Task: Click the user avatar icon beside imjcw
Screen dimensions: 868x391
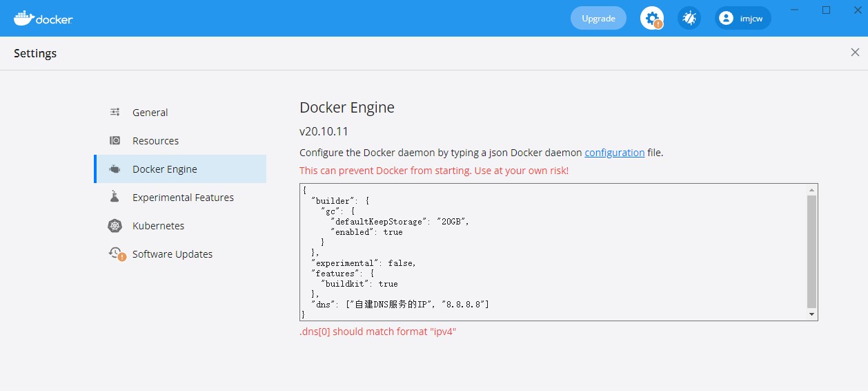Action: tap(726, 19)
